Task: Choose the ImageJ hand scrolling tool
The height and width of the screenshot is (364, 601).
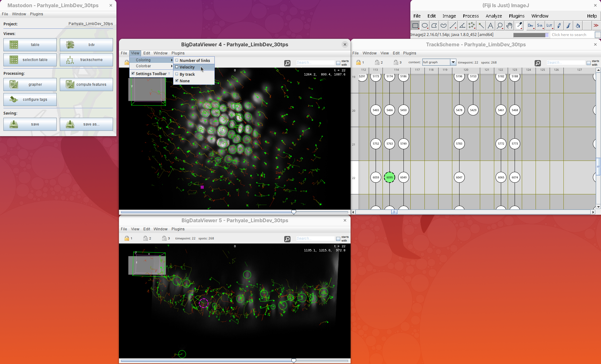Action: (x=509, y=26)
